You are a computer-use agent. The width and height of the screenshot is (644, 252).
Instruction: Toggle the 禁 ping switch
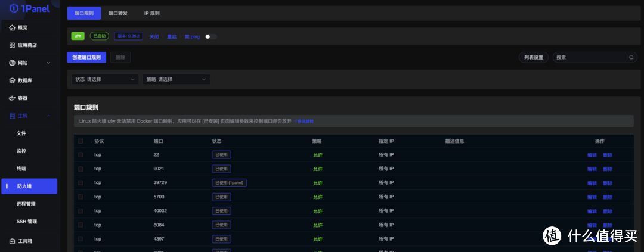point(211,36)
